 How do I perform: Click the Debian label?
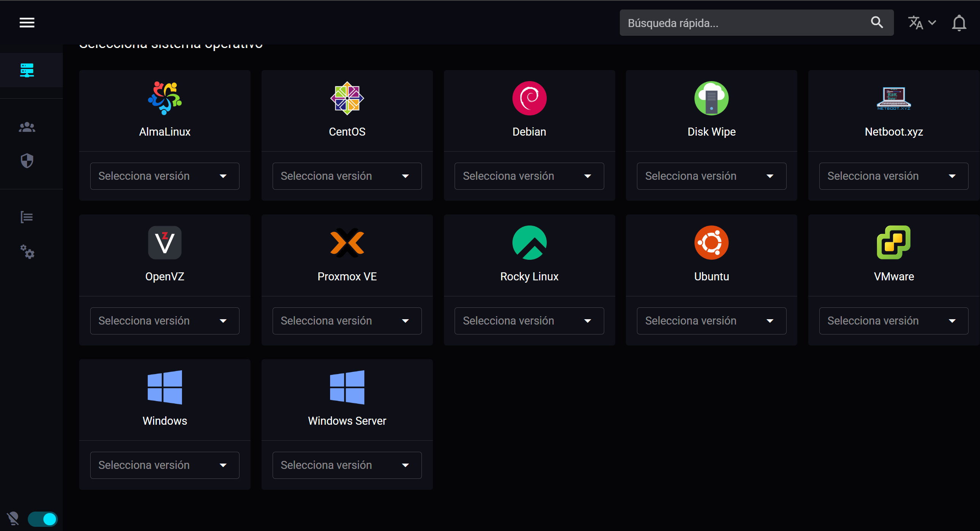[530, 132]
